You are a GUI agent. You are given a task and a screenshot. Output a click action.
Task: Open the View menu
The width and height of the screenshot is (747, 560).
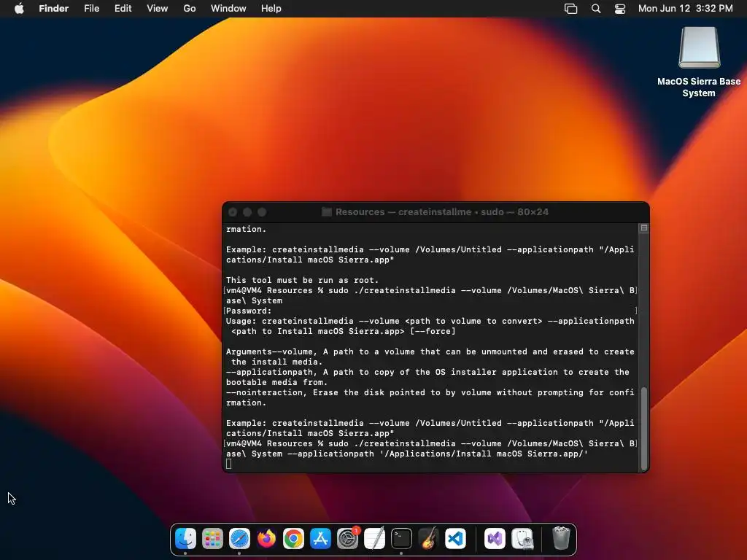tap(158, 8)
